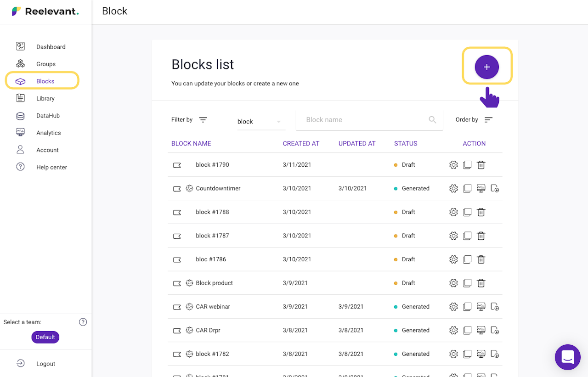588x377 pixels.
Task: Click the magnifier search icon
Action: pyautogui.click(x=432, y=120)
